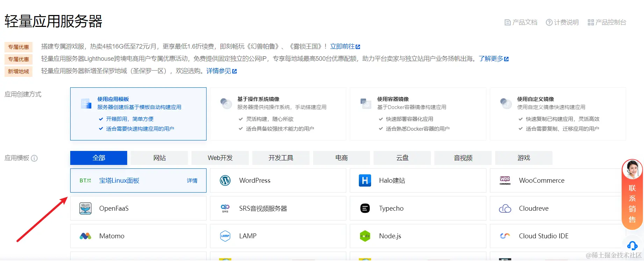Click the headset support icon
This screenshot has height=261, width=644.
(632, 246)
